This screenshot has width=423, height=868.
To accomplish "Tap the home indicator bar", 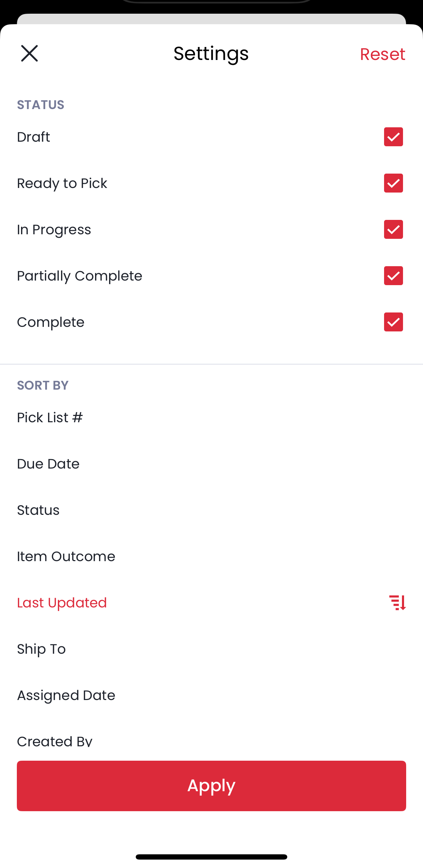I will tap(211, 857).
